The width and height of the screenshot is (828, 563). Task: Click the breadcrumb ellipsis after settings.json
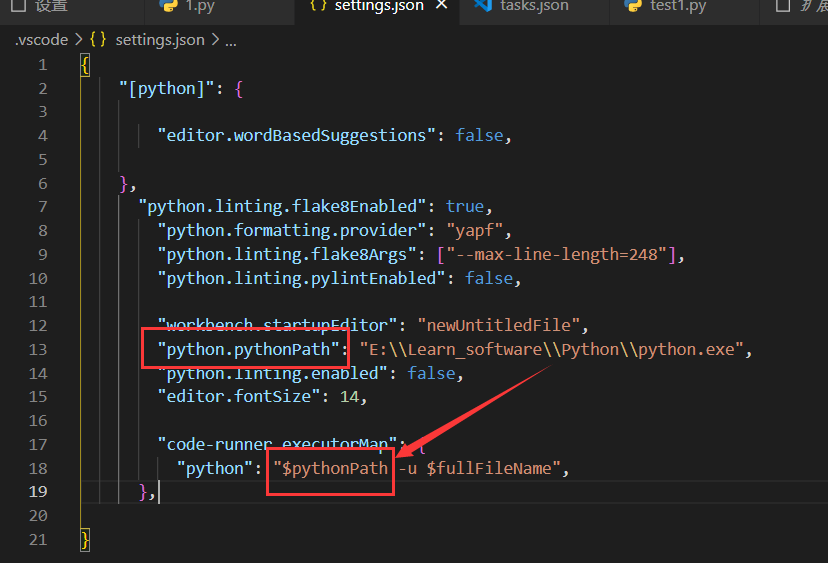231,41
